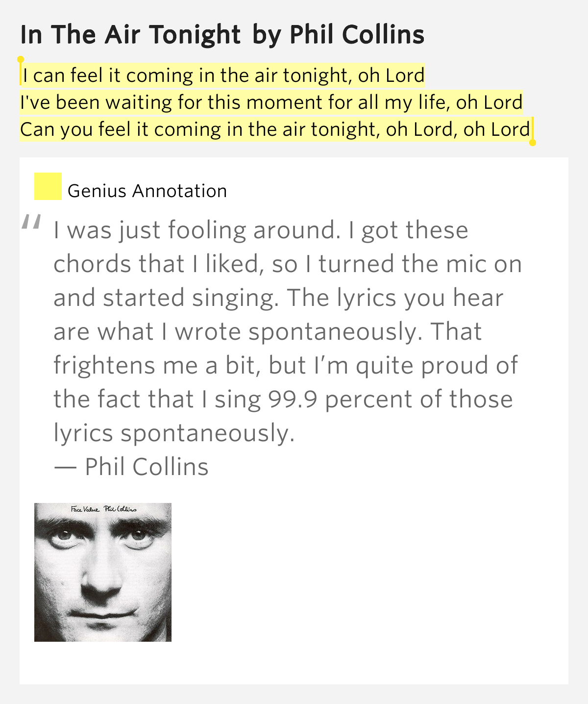
Task: Grab the selection start handle above first lyric
Action: coord(21,60)
